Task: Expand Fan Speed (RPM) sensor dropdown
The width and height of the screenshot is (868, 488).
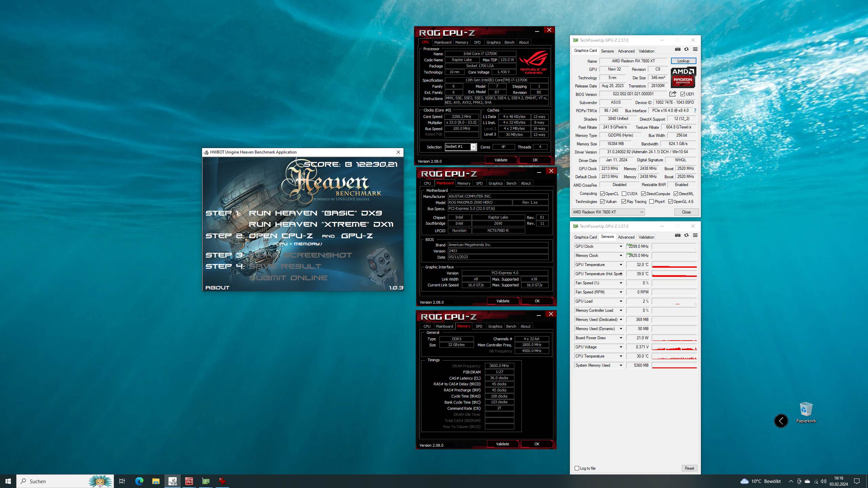Action: [621, 292]
